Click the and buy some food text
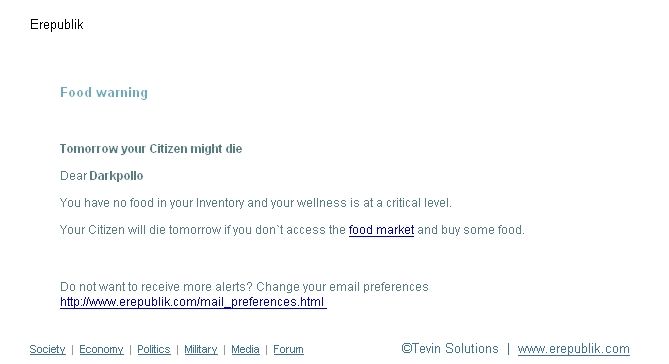The height and width of the screenshot is (364, 669). point(471,230)
